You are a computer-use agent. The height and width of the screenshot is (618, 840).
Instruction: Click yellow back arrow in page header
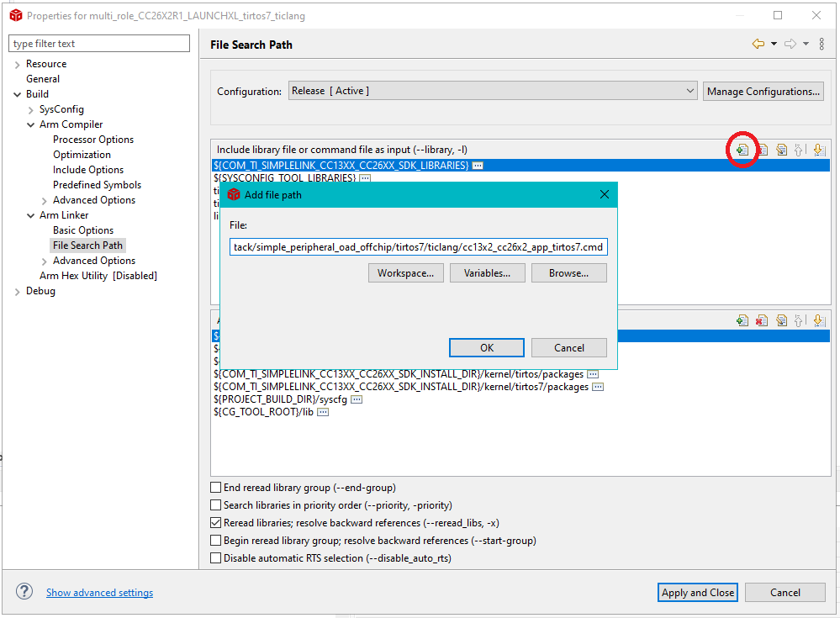(x=758, y=45)
